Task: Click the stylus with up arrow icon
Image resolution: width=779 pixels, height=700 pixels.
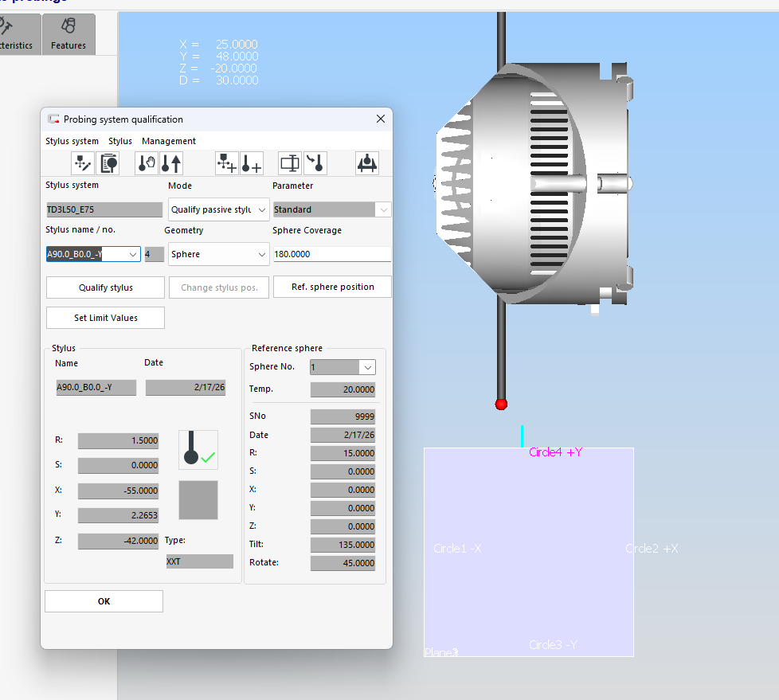Action: [171, 163]
